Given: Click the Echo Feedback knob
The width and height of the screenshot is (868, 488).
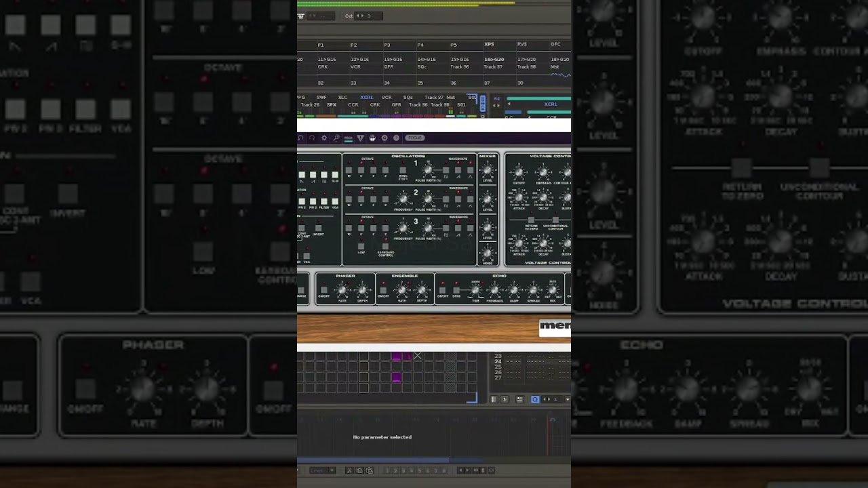Looking at the screenshot, I should click(494, 290).
